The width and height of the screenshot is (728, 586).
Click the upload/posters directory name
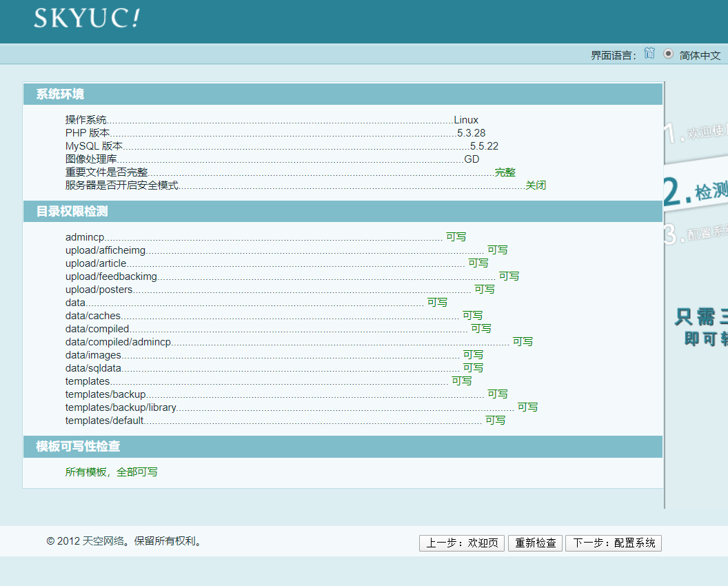(x=99, y=290)
